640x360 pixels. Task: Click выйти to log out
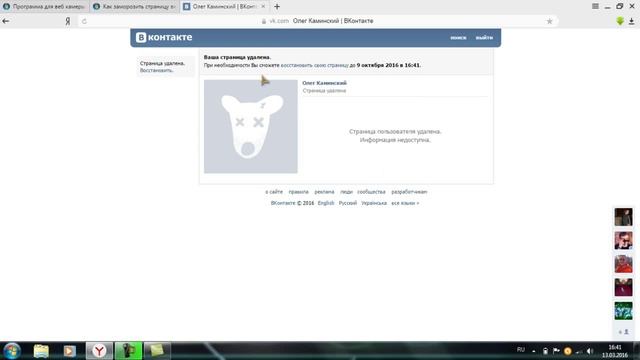coord(484,38)
